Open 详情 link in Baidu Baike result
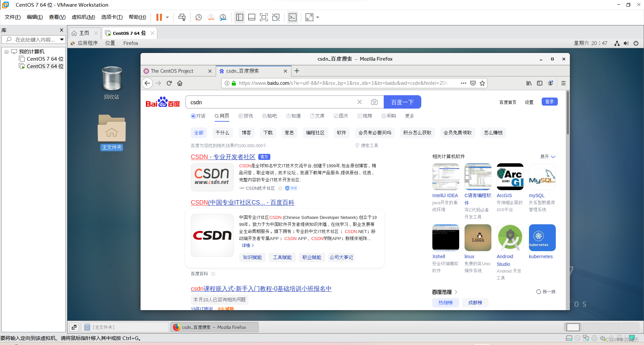The image size is (644, 345). click(x=248, y=245)
